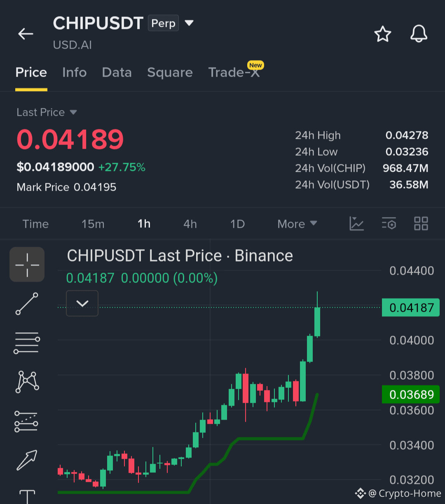Screen dimensions: 445x504
Task: Open price alert bell icon
Action: point(419,34)
